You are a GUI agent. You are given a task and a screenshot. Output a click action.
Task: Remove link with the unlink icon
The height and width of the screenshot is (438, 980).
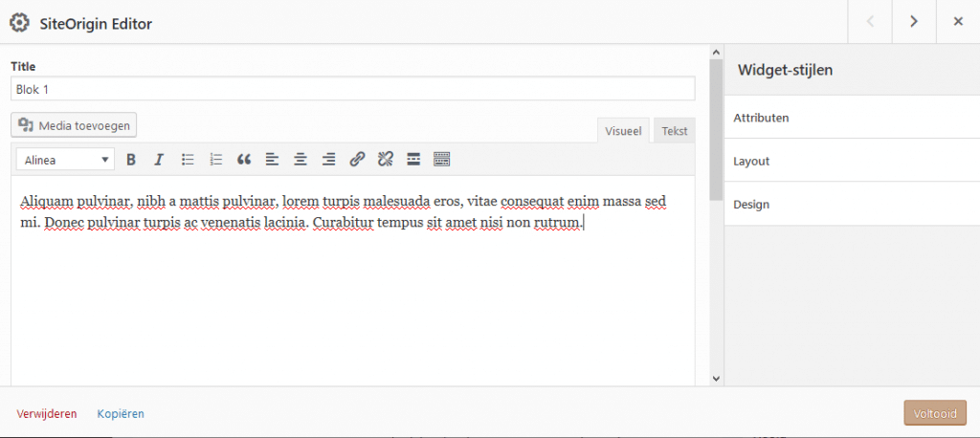tap(385, 160)
